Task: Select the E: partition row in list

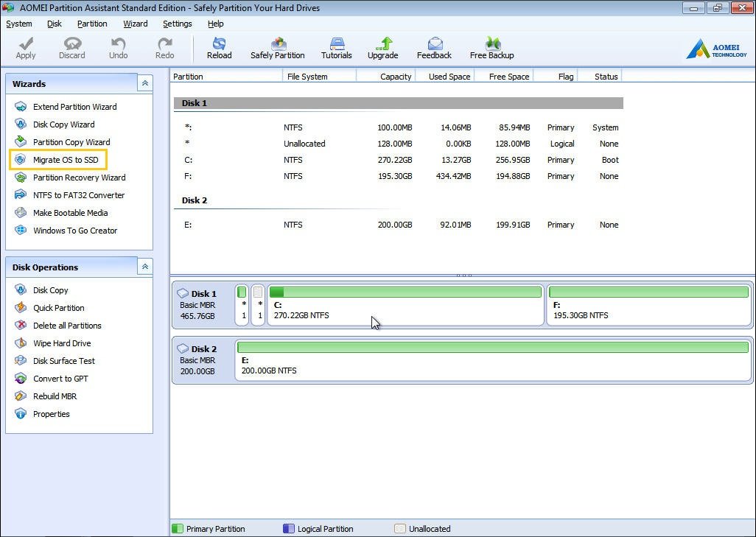Action: coord(398,225)
